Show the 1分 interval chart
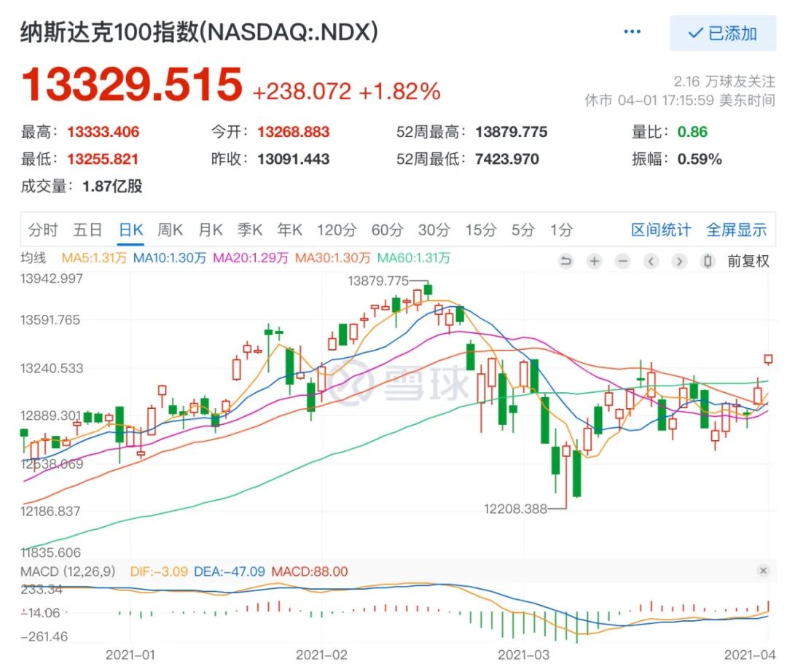 [x=561, y=230]
